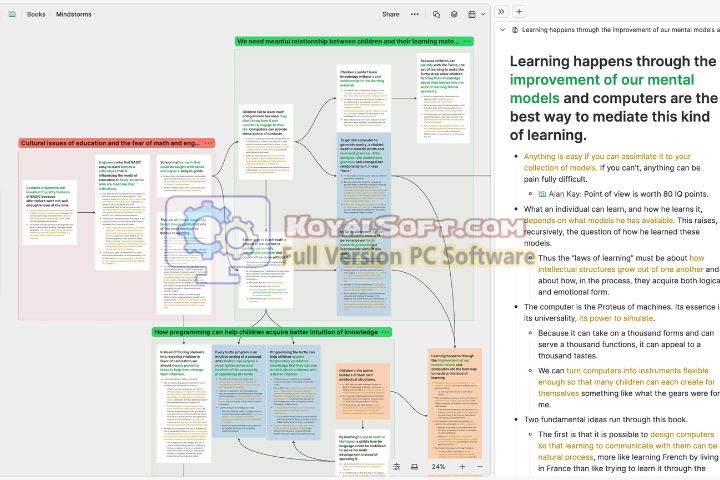Select the 'Children fail to learn math' card
This screenshot has height=480, width=720.
[266, 142]
